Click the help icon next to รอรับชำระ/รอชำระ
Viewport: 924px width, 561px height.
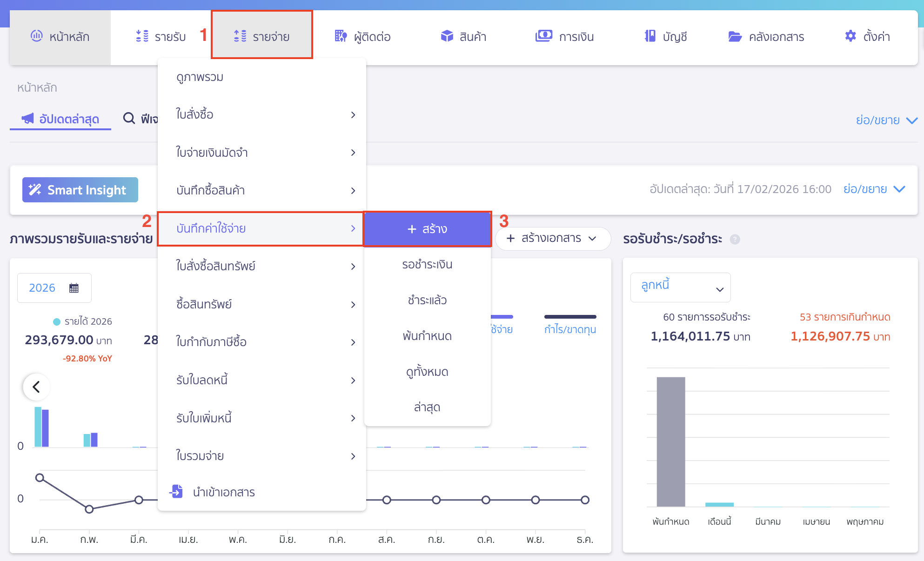(735, 239)
